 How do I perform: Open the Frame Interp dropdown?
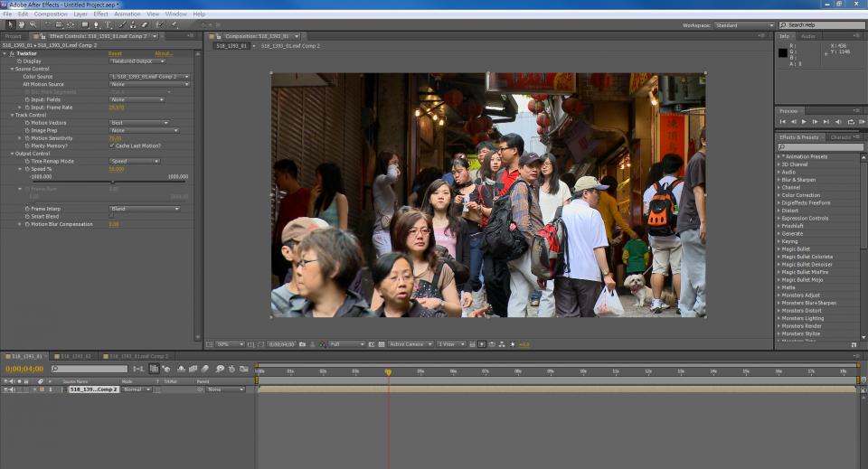[145, 209]
